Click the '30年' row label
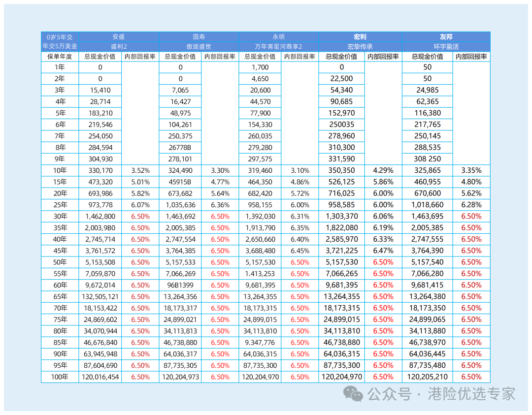Screen dimensions: 532x415 [60, 216]
